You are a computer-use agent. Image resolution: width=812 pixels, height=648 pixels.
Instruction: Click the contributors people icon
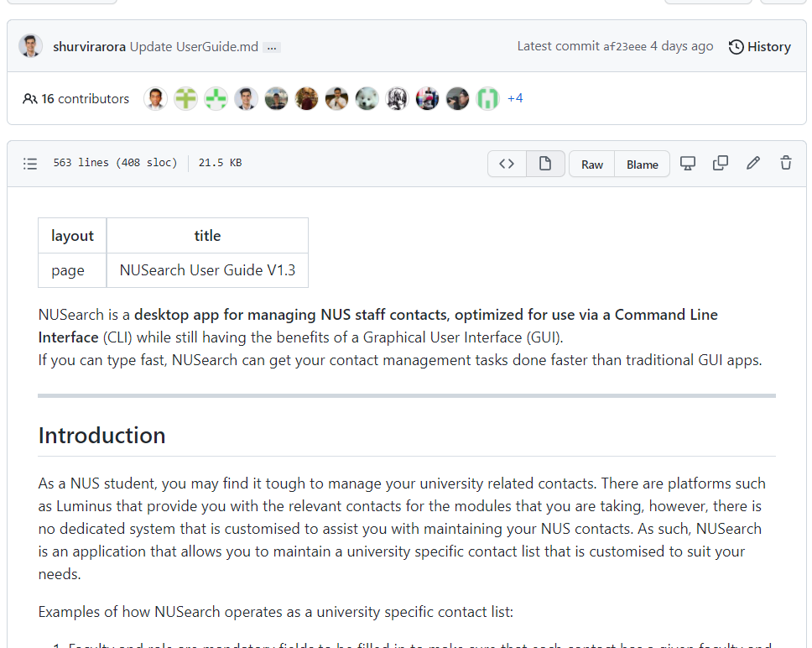(29, 98)
